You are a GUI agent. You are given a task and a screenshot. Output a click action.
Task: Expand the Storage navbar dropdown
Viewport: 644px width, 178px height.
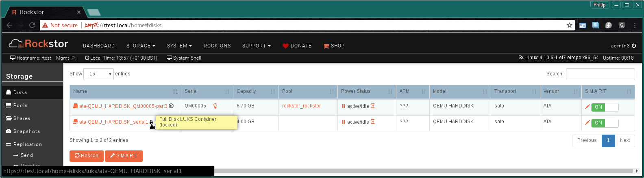(x=141, y=46)
